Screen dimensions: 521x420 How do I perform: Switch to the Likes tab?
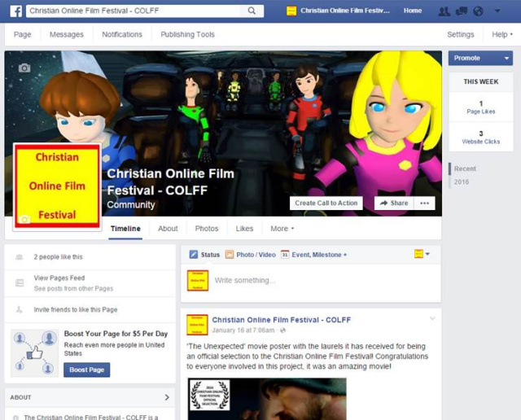(244, 229)
